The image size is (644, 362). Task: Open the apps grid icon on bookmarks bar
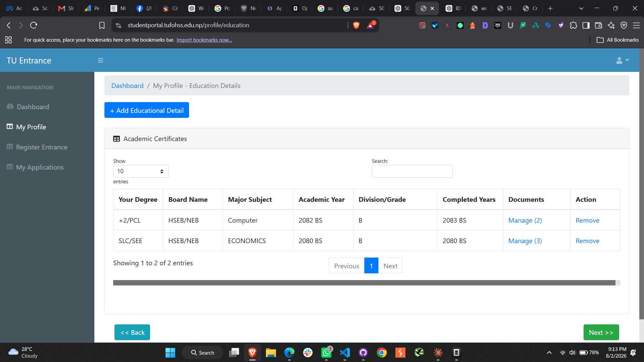pyautogui.click(x=8, y=40)
